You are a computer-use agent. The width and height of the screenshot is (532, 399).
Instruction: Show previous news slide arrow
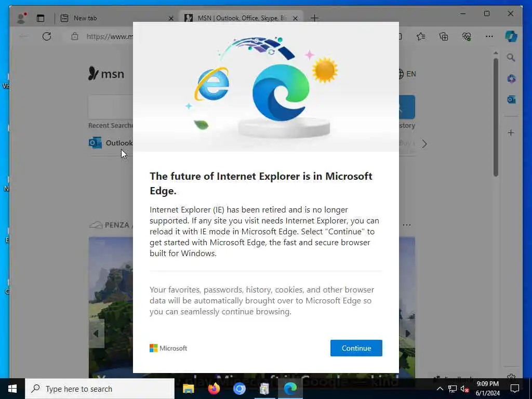click(96, 334)
